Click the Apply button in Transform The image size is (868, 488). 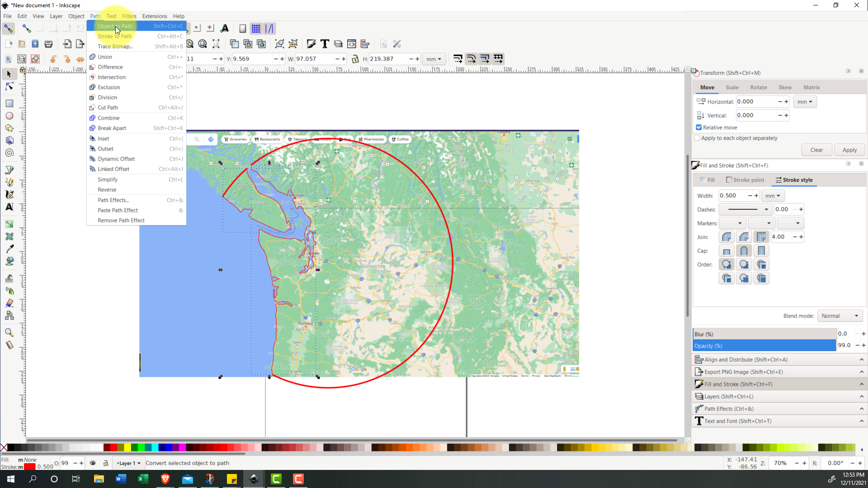849,150
